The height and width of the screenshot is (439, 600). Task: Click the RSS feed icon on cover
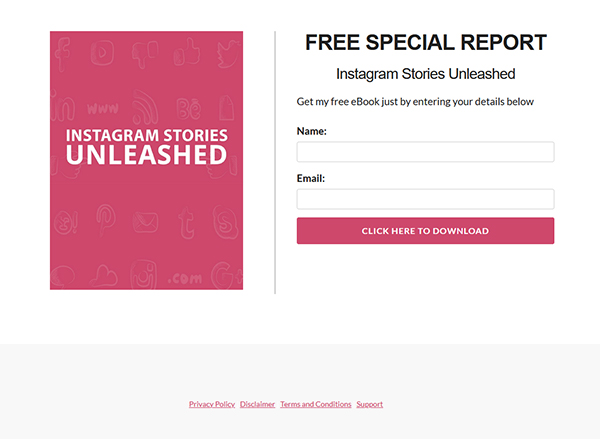tap(145, 107)
